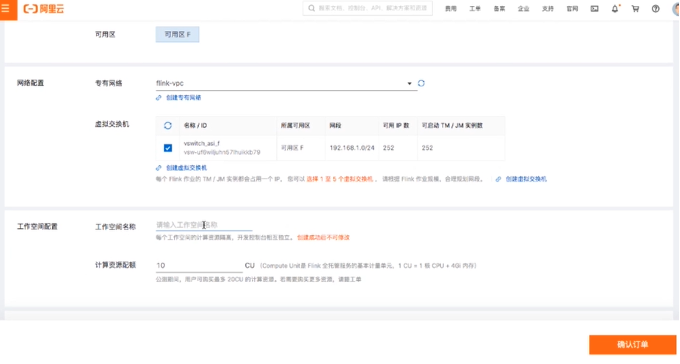Toggle the vswitch_asi_f checkbox

(x=168, y=148)
